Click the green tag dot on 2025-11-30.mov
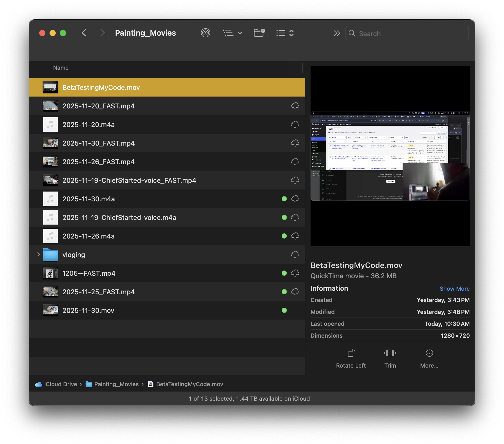Viewport: 504px width, 444px height. 284,310
